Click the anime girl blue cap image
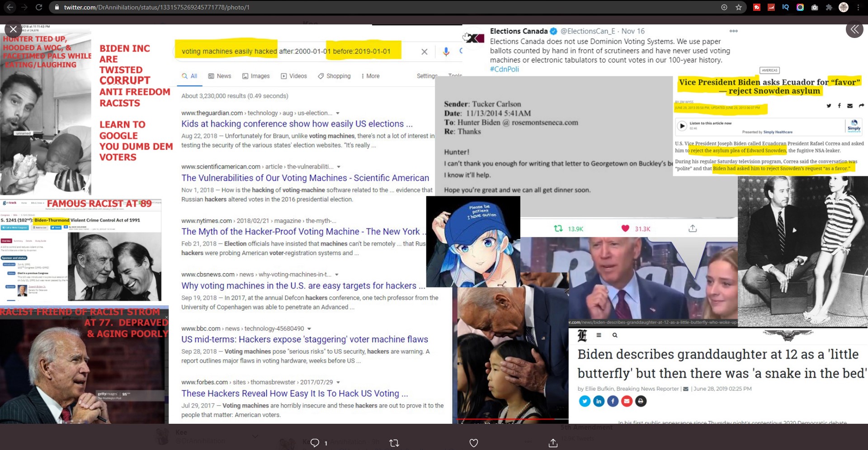The width and height of the screenshot is (868, 450). [x=473, y=242]
